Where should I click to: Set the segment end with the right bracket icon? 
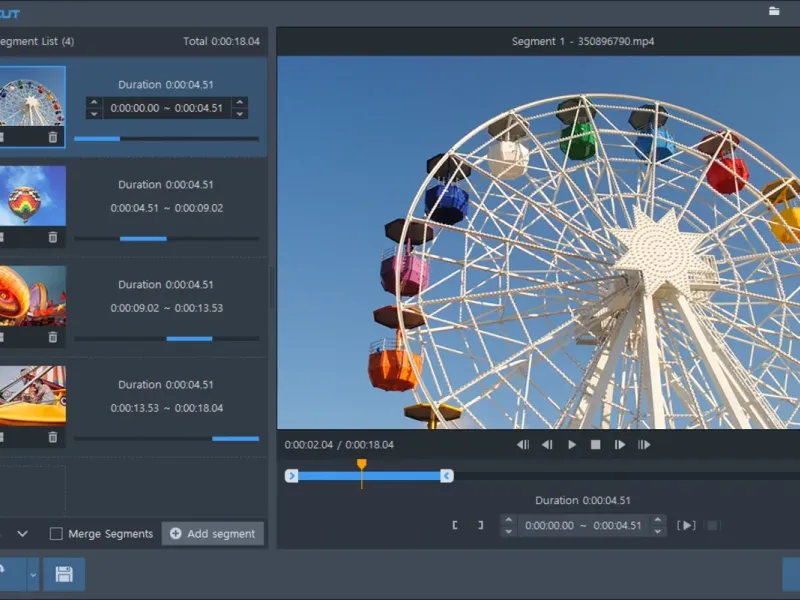click(x=480, y=525)
